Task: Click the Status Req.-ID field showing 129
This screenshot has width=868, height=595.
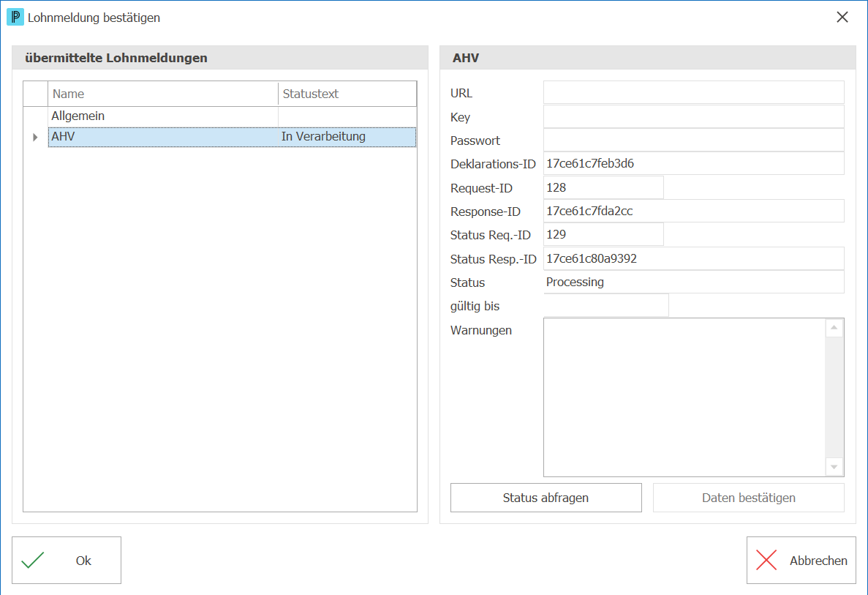Action: coord(603,234)
